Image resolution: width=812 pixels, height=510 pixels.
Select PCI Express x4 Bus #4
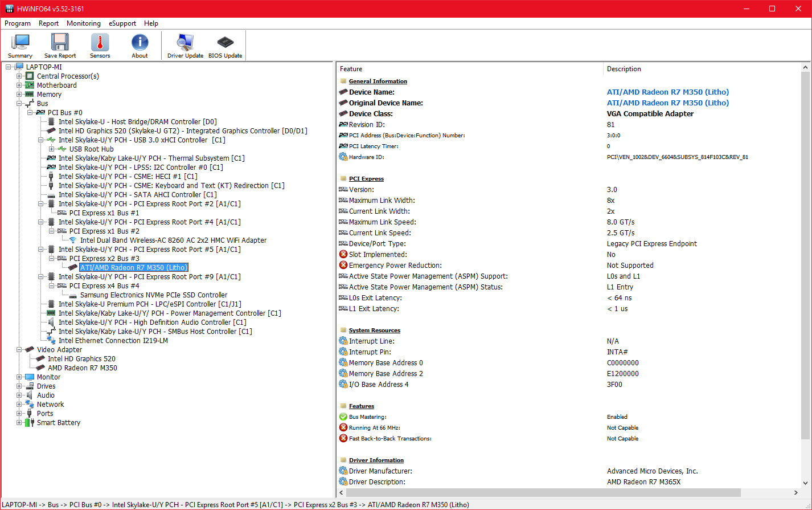[104, 286]
